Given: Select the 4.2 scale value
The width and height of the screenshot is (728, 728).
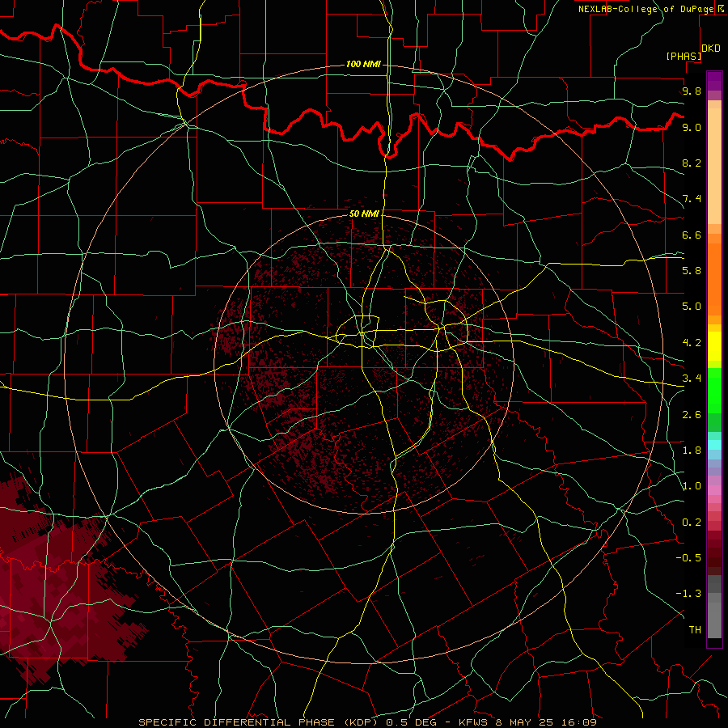Looking at the screenshot, I should pos(692,343).
